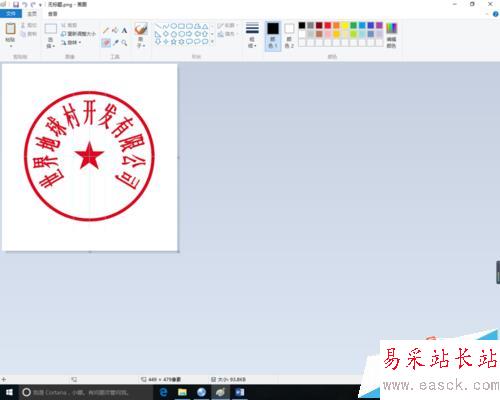Select the Polygon shape

[x=197, y=26]
